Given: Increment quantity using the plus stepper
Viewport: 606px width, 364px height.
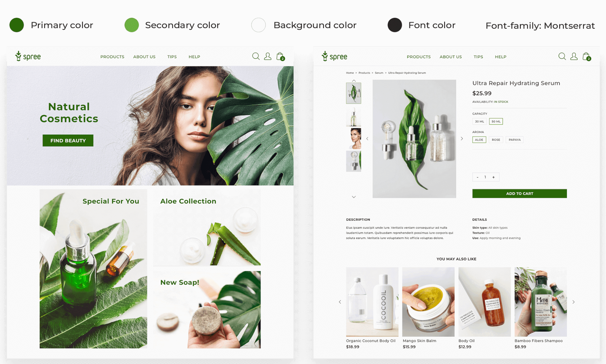Looking at the screenshot, I should (x=494, y=177).
